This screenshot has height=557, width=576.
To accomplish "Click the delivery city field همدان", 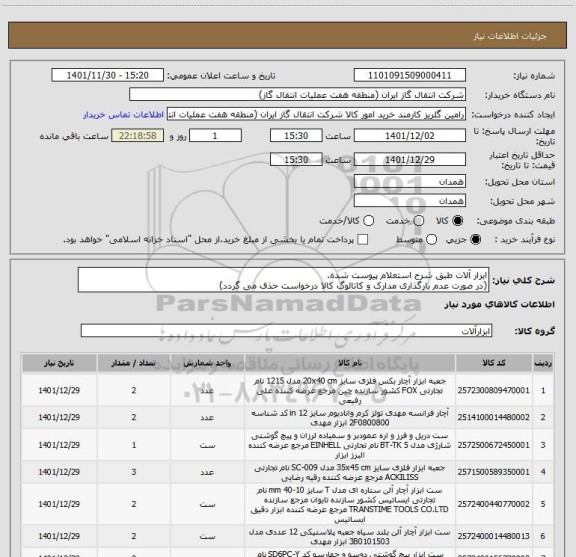I will pyautogui.click(x=410, y=201).
